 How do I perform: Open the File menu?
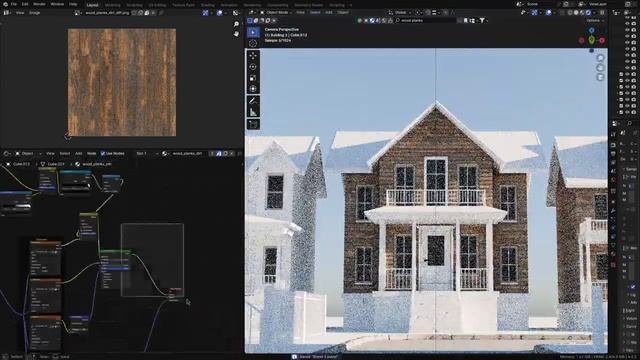(14, 4)
